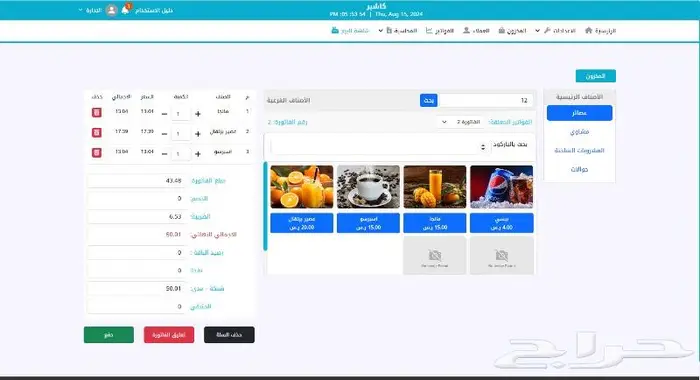Increase quantity of cart row 3
This screenshot has width=700, height=380.
198,154
